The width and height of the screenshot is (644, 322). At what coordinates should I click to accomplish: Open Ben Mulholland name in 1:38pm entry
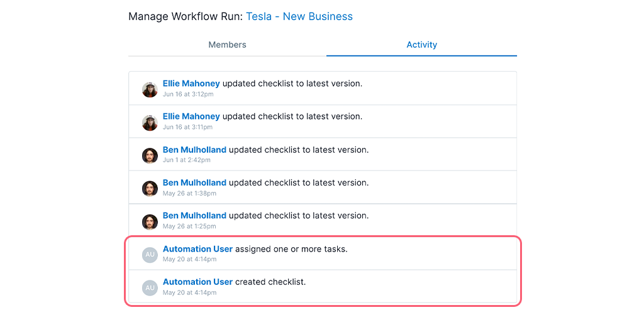195,182
